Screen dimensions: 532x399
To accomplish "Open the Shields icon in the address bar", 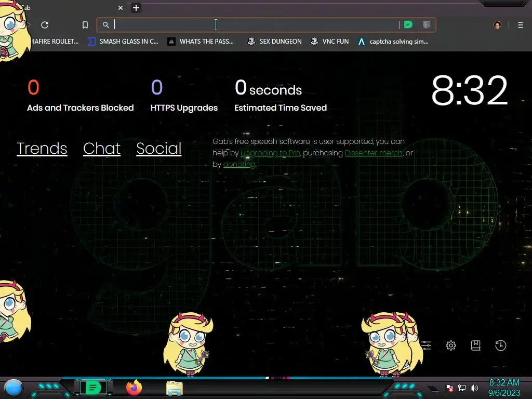I will tap(427, 24).
